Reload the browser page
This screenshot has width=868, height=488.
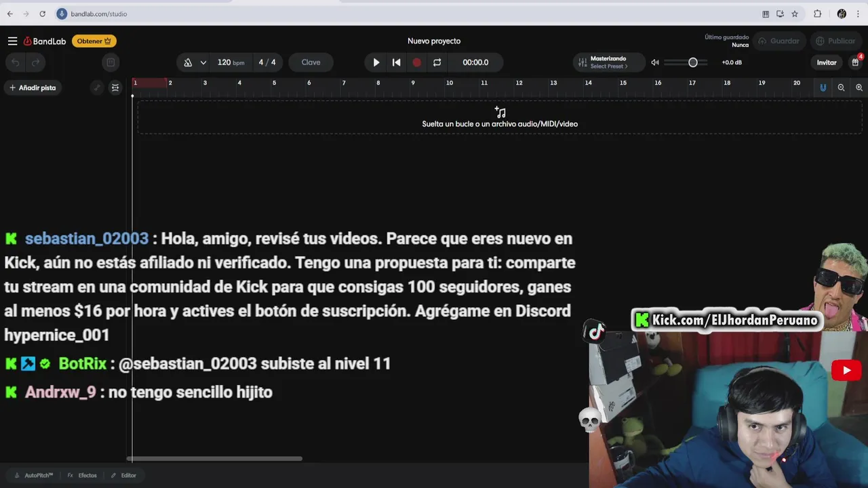(x=42, y=14)
